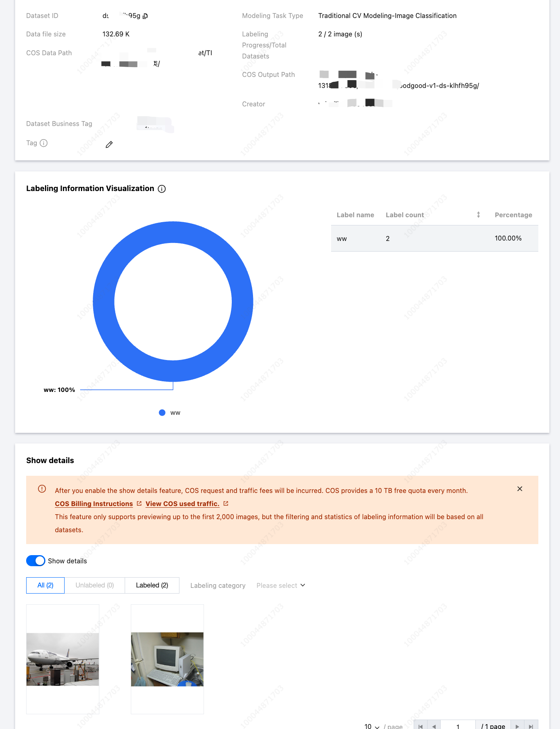Turn off the Show details switch
The height and width of the screenshot is (729, 560).
click(36, 561)
